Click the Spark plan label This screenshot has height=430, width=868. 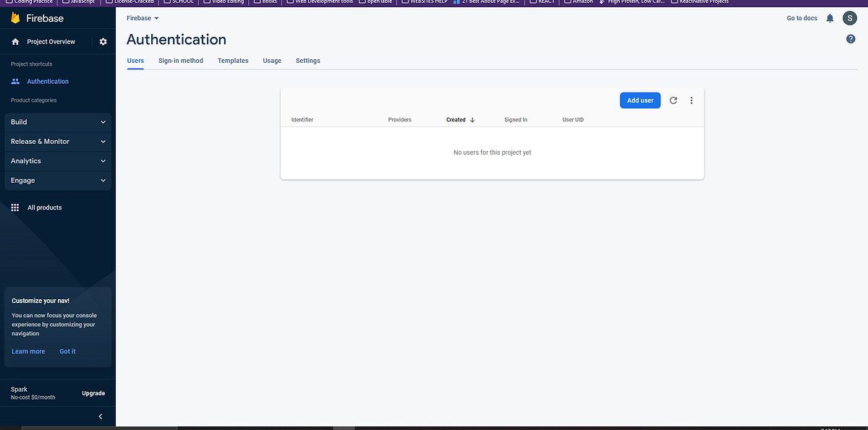pyautogui.click(x=19, y=390)
